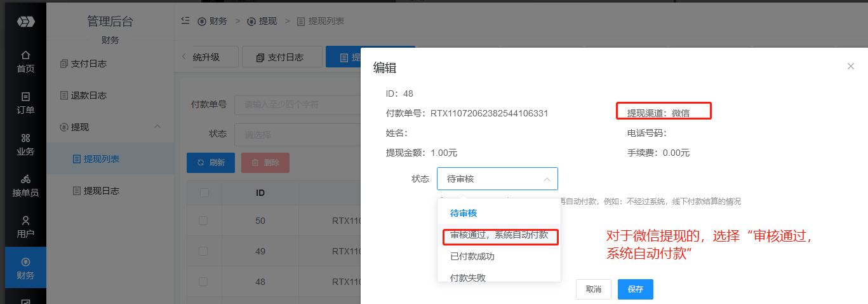Check the checkbox for row ID 49
868x304 pixels.
coord(204,251)
